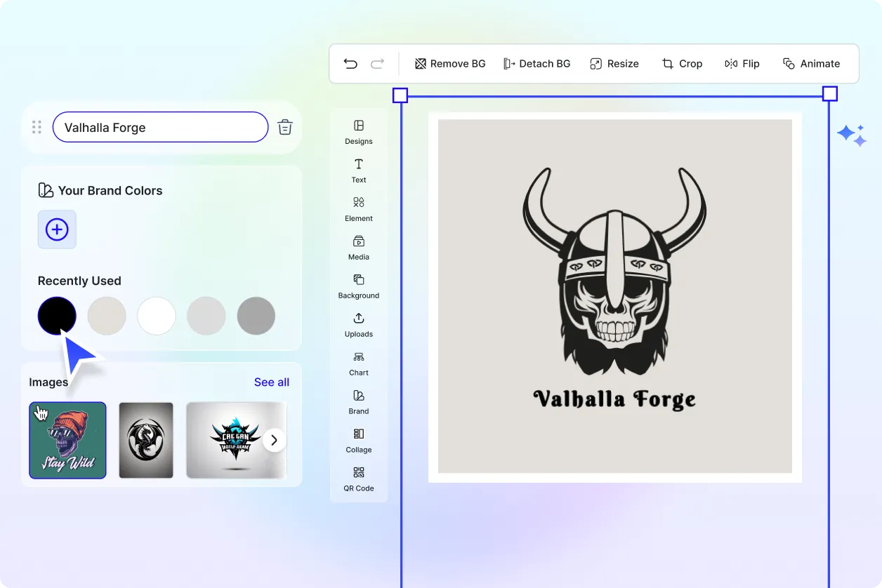Open the Element tool in sidebar
Image resolution: width=882 pixels, height=588 pixels.
359,208
